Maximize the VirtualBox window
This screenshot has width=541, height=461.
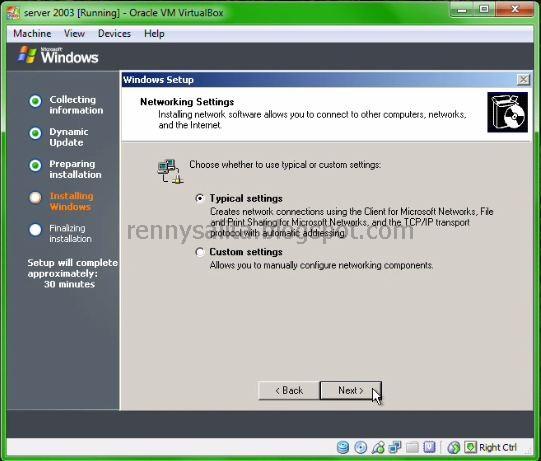point(484,9)
